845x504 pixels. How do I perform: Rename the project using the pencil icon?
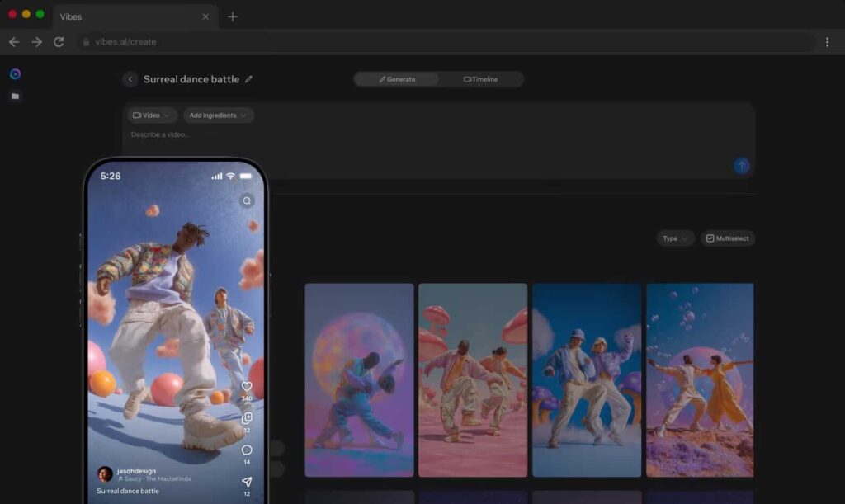[x=249, y=78]
